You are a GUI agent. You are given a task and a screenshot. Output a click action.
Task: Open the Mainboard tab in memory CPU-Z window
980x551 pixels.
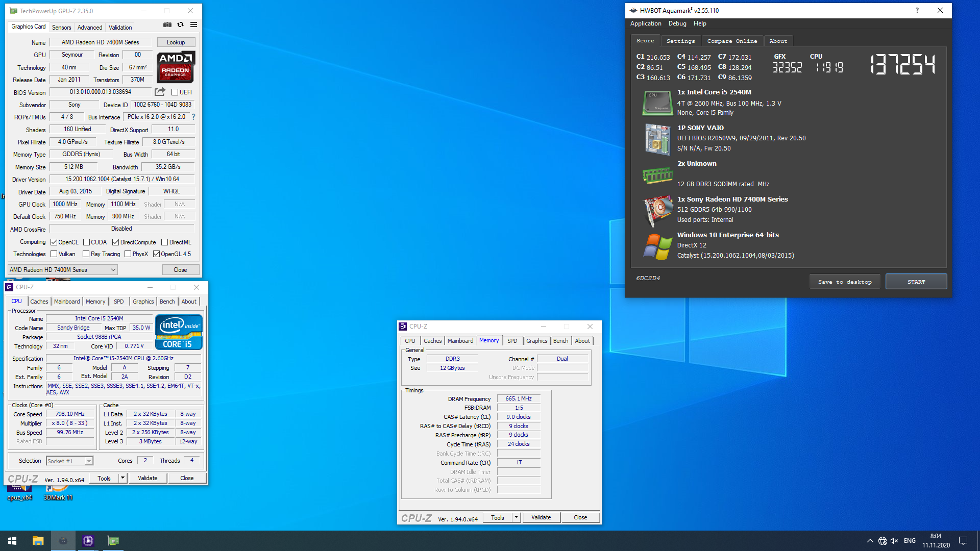pos(460,341)
